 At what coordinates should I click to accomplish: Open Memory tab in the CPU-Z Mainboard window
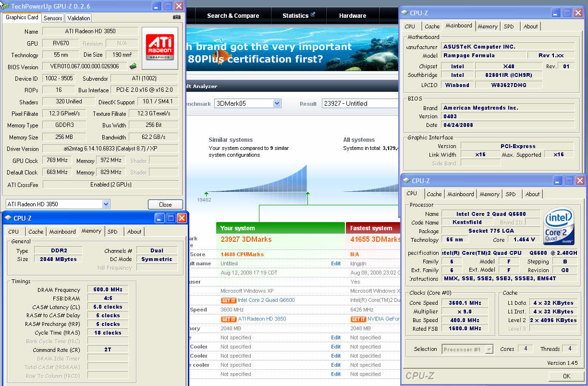click(x=488, y=26)
